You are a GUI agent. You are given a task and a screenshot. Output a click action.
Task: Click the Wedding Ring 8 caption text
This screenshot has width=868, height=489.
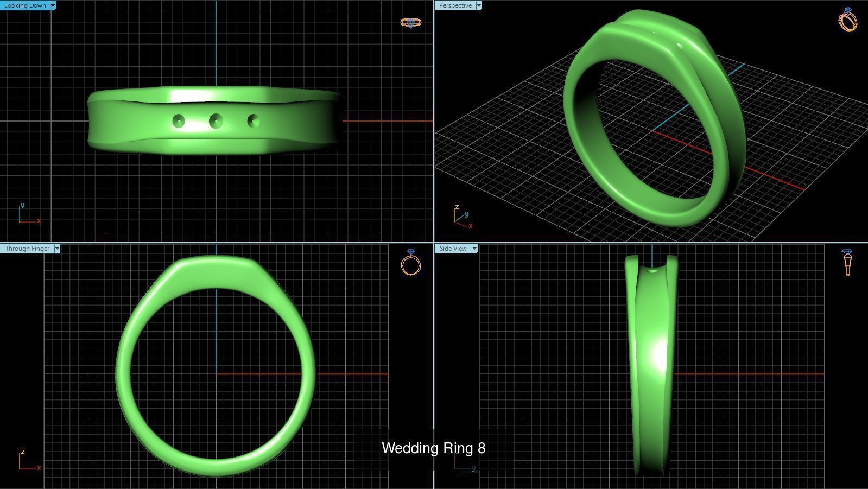tap(434, 448)
